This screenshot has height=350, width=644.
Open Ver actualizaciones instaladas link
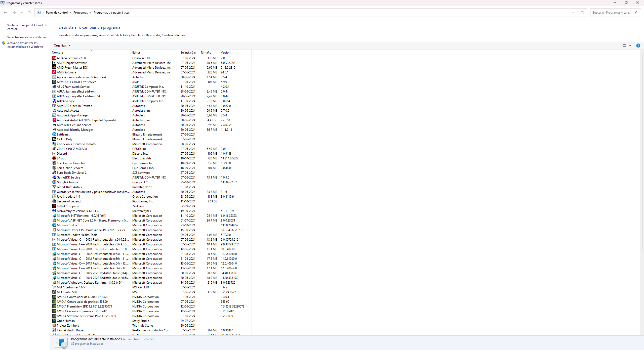pyautogui.click(x=27, y=37)
